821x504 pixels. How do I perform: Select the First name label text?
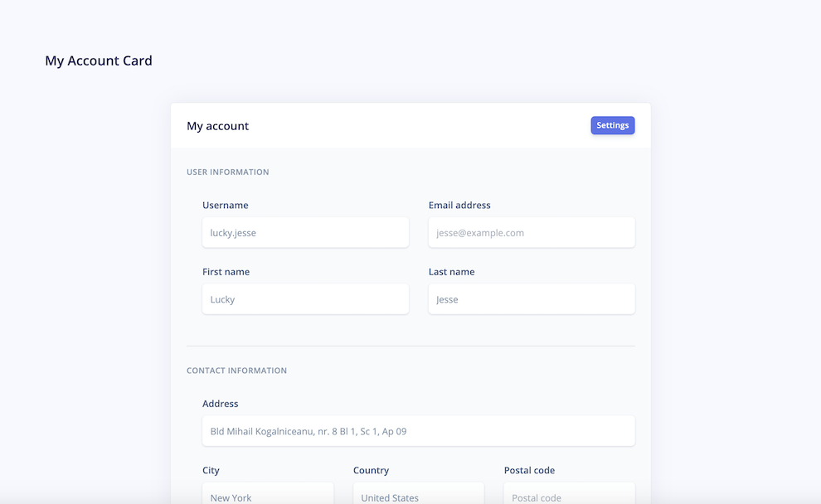[x=226, y=271]
